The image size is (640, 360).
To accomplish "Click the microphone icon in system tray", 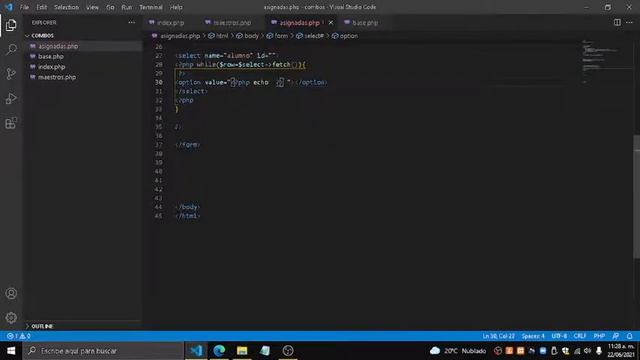I will tap(599, 351).
